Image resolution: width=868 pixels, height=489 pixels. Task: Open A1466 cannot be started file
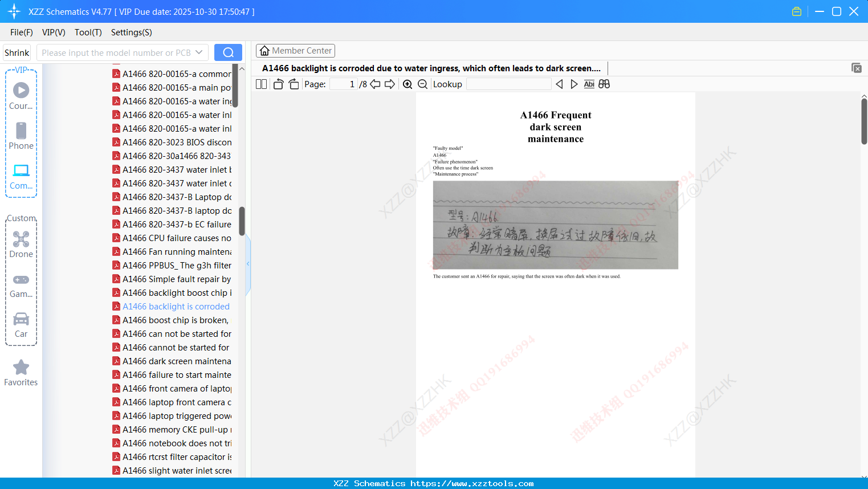click(172, 348)
